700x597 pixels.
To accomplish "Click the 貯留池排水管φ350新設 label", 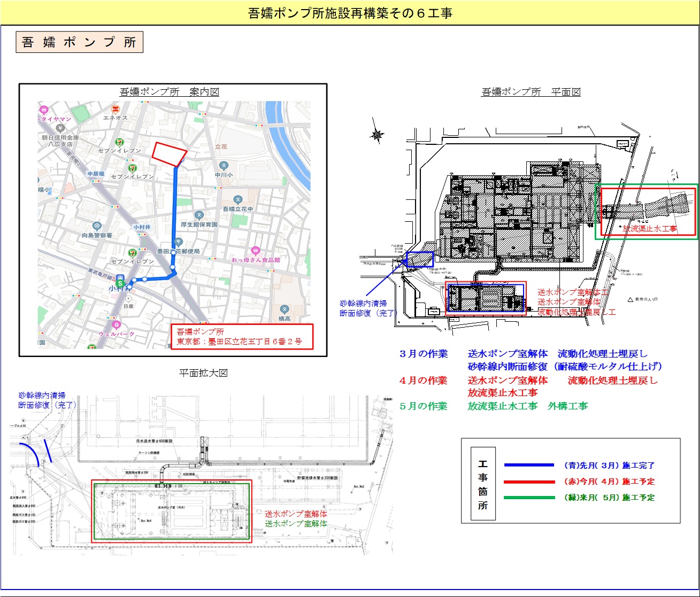I will (x=318, y=477).
